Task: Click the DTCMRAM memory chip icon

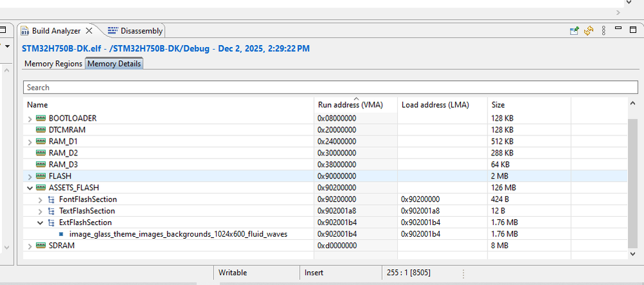Action: pos(41,130)
